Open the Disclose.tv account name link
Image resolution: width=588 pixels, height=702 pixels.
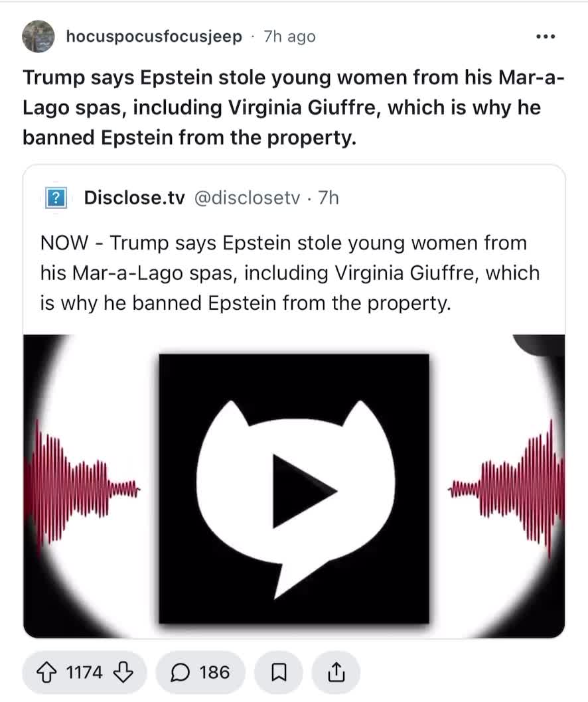(134, 198)
